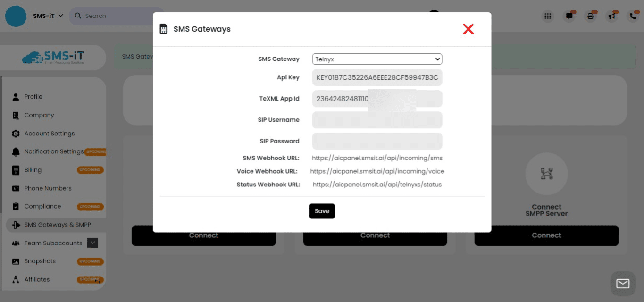Select SMS Gateways & SMPP menu item
The width and height of the screenshot is (644, 302).
(x=57, y=225)
